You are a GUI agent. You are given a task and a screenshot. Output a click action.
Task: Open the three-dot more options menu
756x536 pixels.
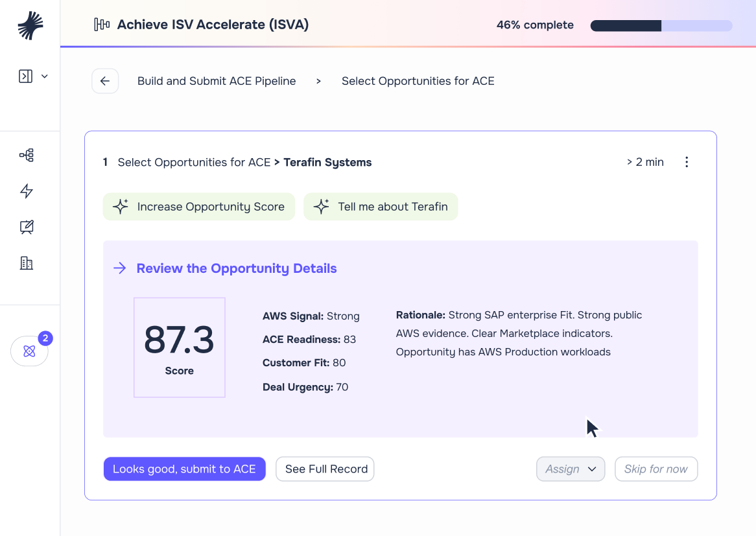pyautogui.click(x=687, y=162)
